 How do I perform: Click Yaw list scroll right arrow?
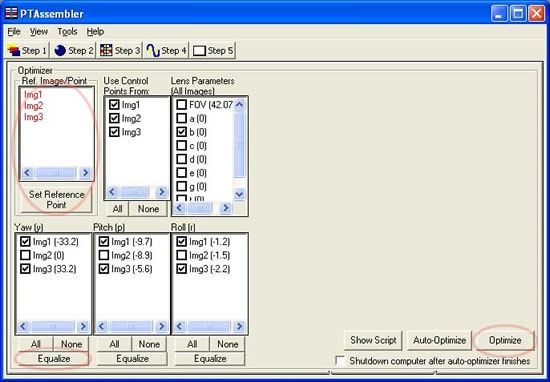coord(83,326)
